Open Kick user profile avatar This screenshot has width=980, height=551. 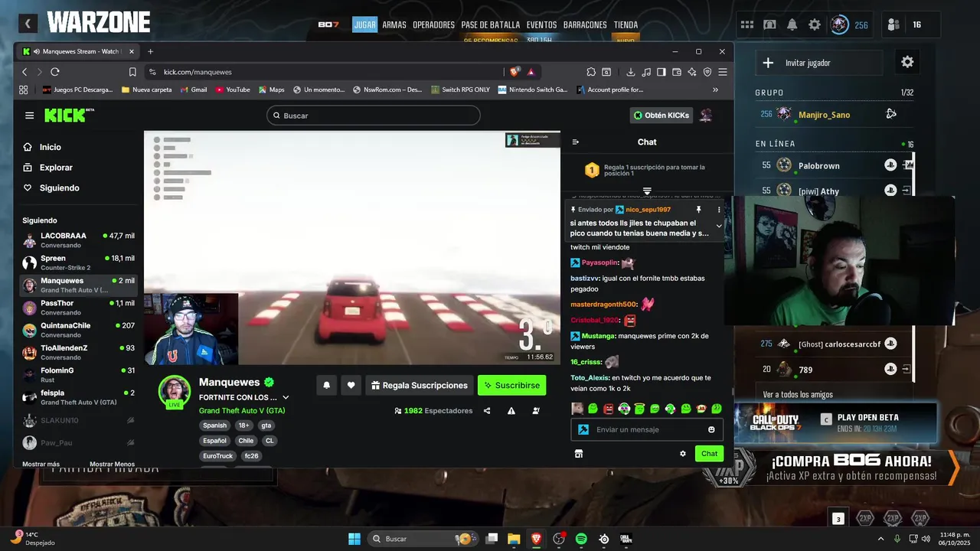pos(706,116)
